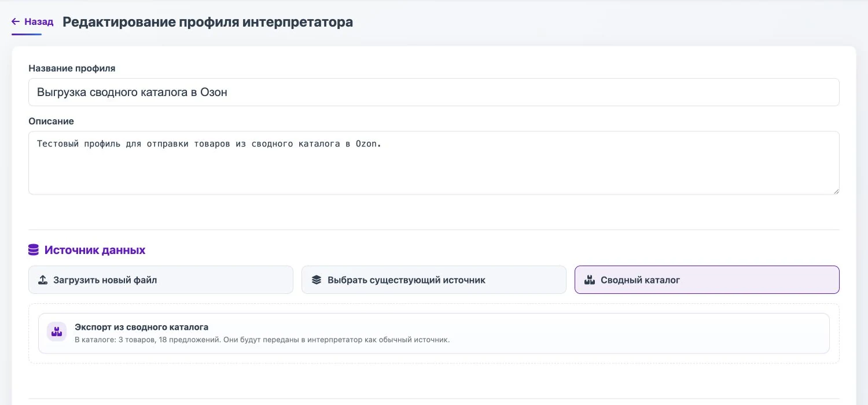Viewport: 868px width, 405px height.
Task: Click the boxes icon on Сводный каталог
Action: (590, 280)
